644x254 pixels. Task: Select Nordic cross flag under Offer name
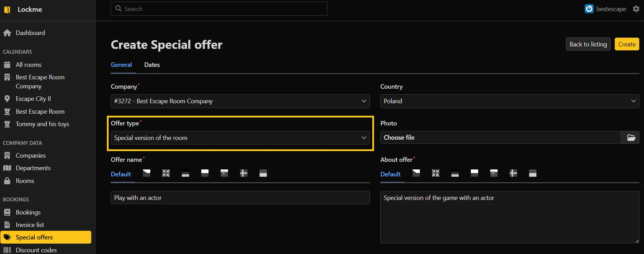pyautogui.click(x=244, y=173)
